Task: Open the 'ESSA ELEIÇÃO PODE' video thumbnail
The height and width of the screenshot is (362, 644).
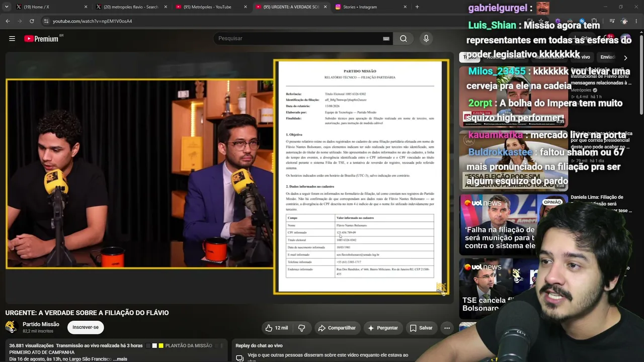Action: click(x=513, y=160)
